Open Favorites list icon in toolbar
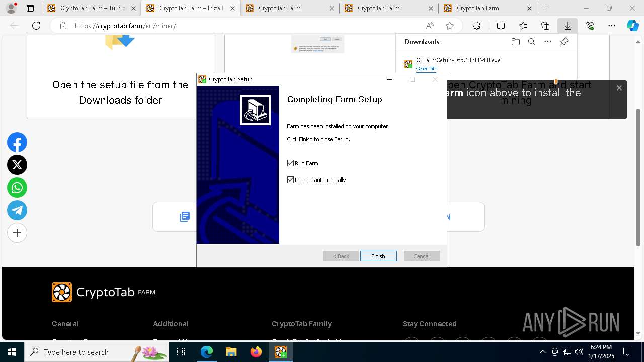This screenshot has width=644, height=362. (523, 26)
